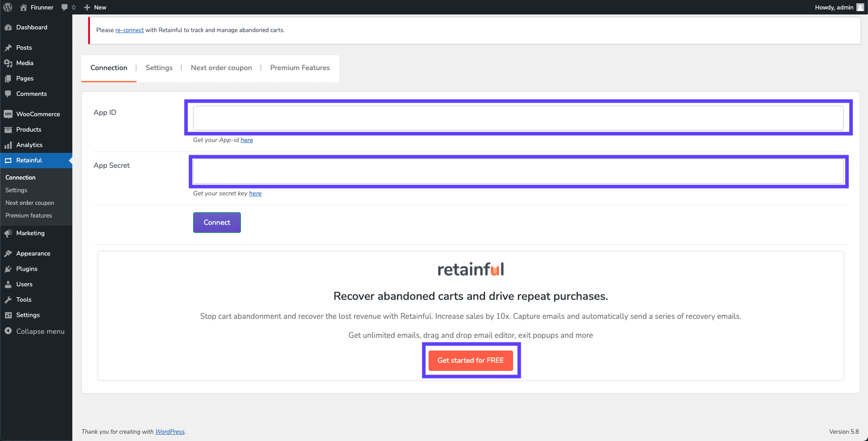The height and width of the screenshot is (441, 868).
Task: Open the Marketing menu item
Action: point(36,233)
